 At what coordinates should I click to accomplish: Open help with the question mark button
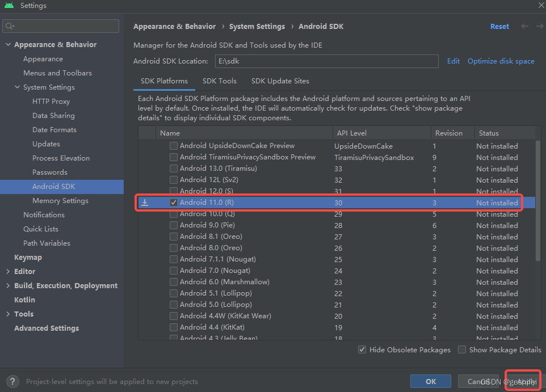point(12,382)
